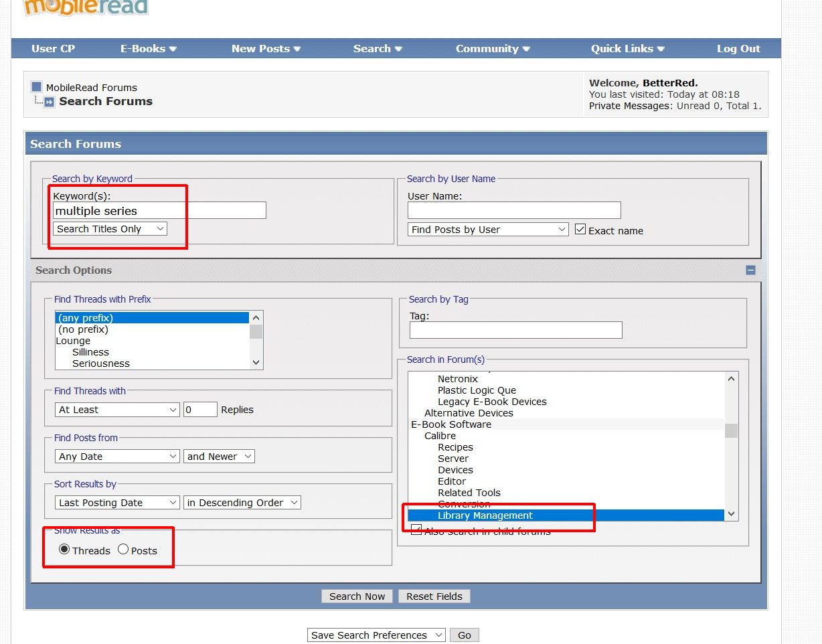The image size is (822, 644).
Task: Click the Search Now button
Action: click(x=357, y=596)
